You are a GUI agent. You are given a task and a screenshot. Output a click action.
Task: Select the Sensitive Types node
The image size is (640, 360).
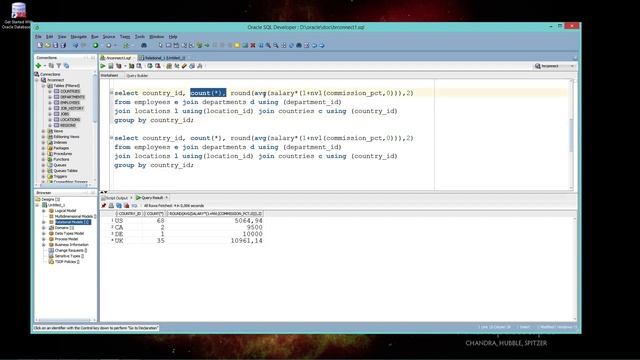point(69,256)
